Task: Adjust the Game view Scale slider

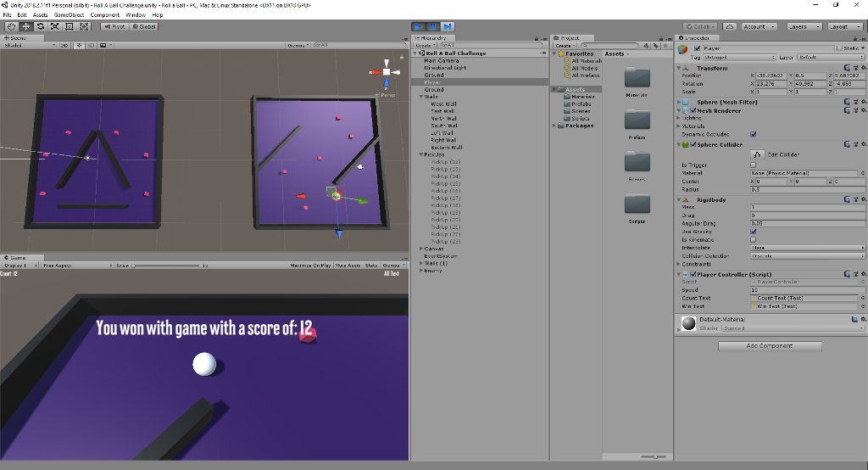Action: click(x=165, y=266)
